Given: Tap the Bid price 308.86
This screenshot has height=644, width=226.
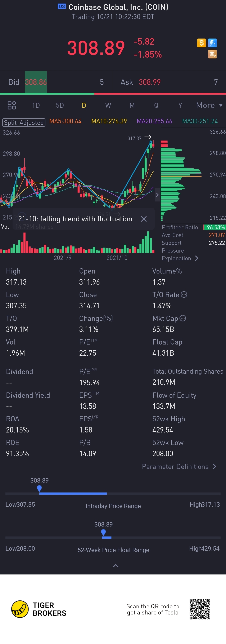Looking at the screenshot, I should pyautogui.click(x=36, y=82).
